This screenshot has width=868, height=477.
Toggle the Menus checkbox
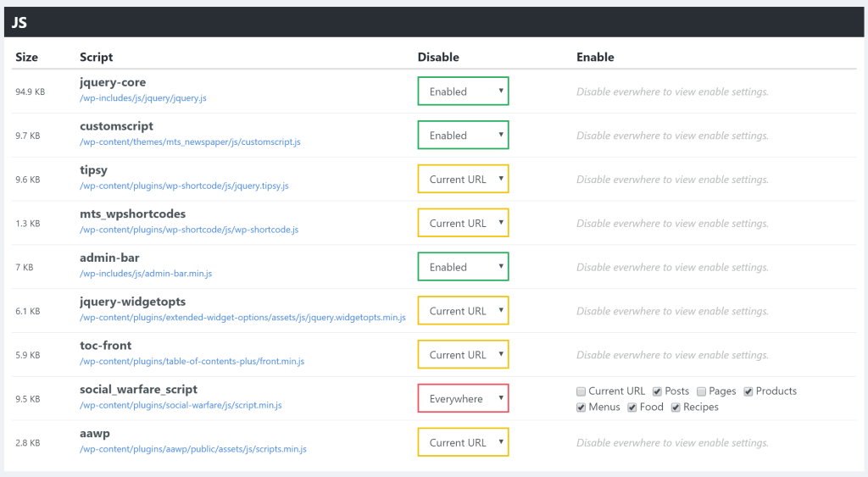tap(581, 408)
